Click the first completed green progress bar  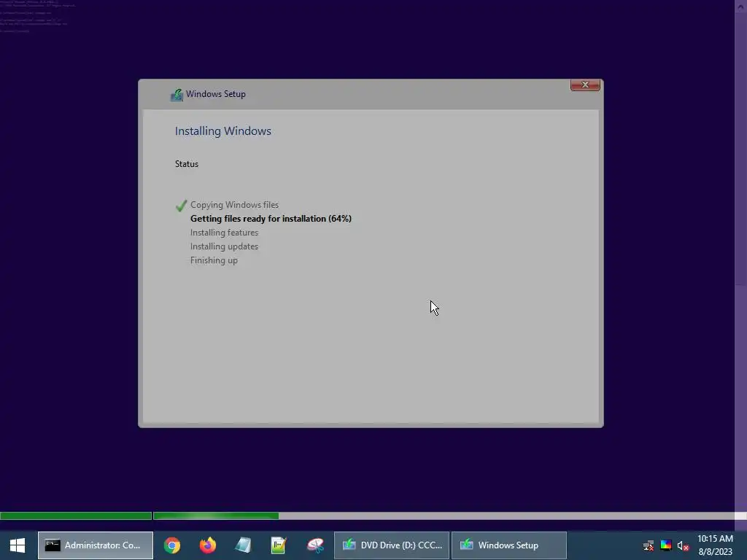[76, 516]
